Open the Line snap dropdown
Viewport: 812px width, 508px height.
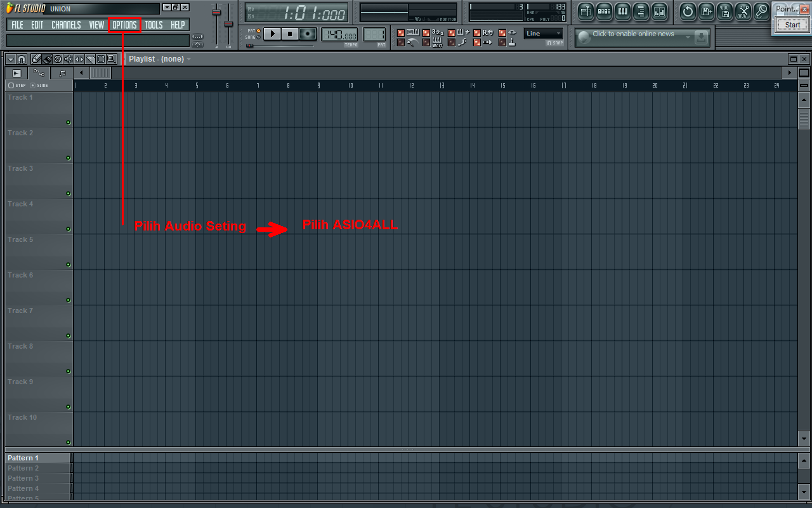point(544,33)
